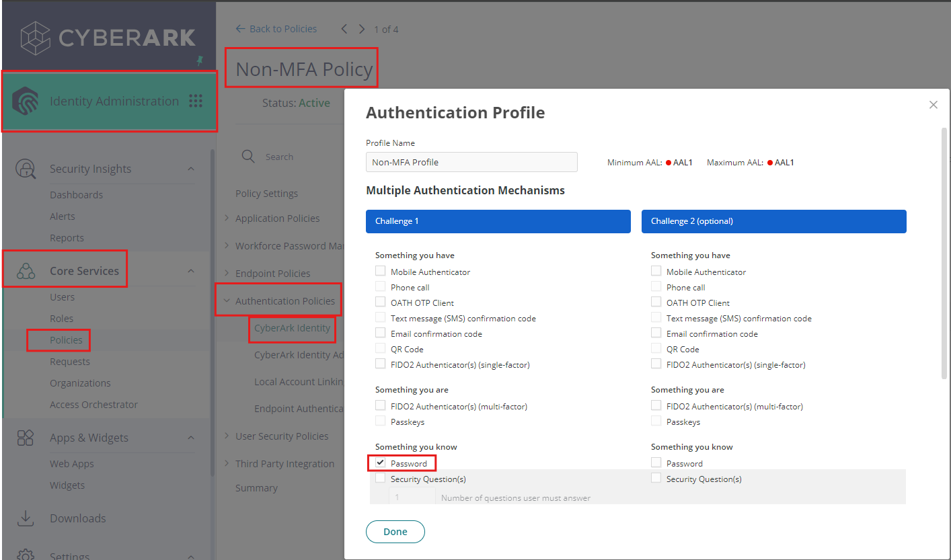
Task: Click the Identity Administration fingerprint icon
Action: pyautogui.click(x=26, y=100)
